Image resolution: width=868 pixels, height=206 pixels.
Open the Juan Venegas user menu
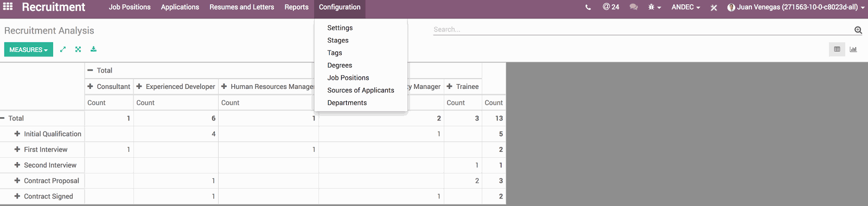[x=796, y=7]
